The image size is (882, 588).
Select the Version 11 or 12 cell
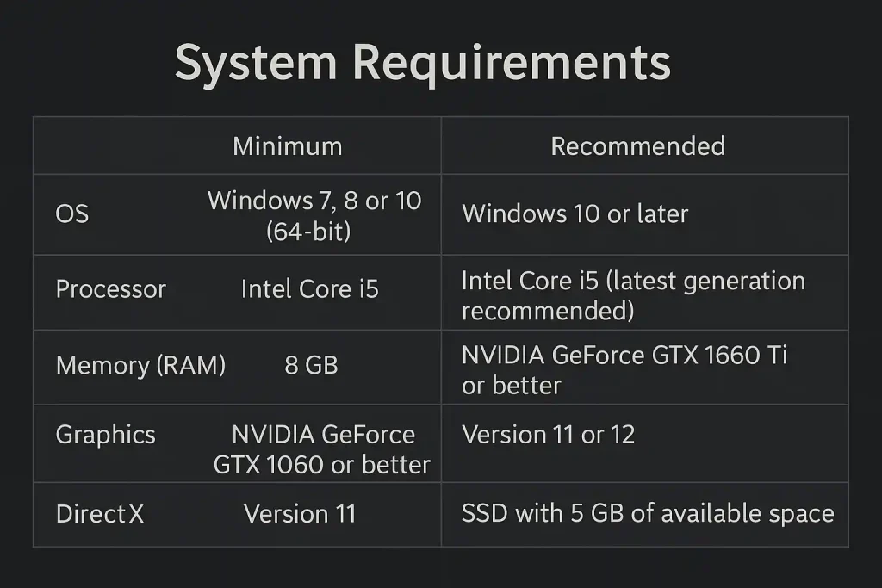click(x=549, y=435)
